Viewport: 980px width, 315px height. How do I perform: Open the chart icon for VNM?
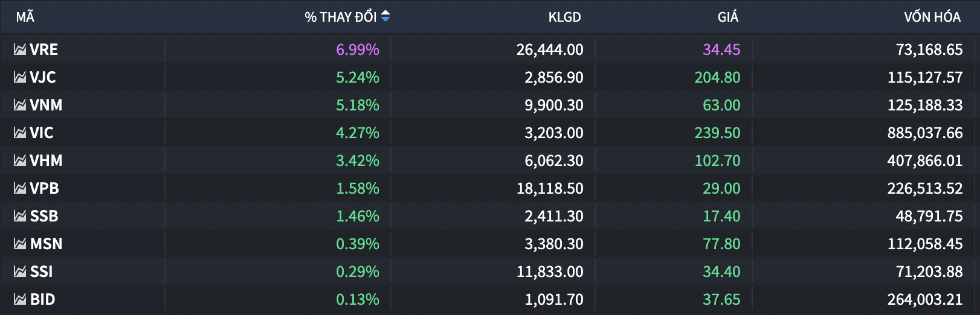click(x=20, y=105)
